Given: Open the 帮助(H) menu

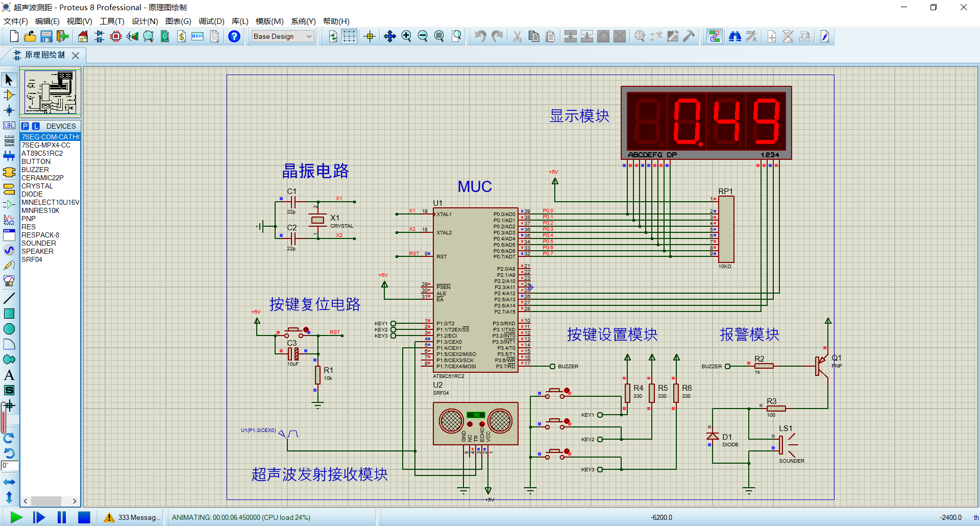Looking at the screenshot, I should pos(336,21).
